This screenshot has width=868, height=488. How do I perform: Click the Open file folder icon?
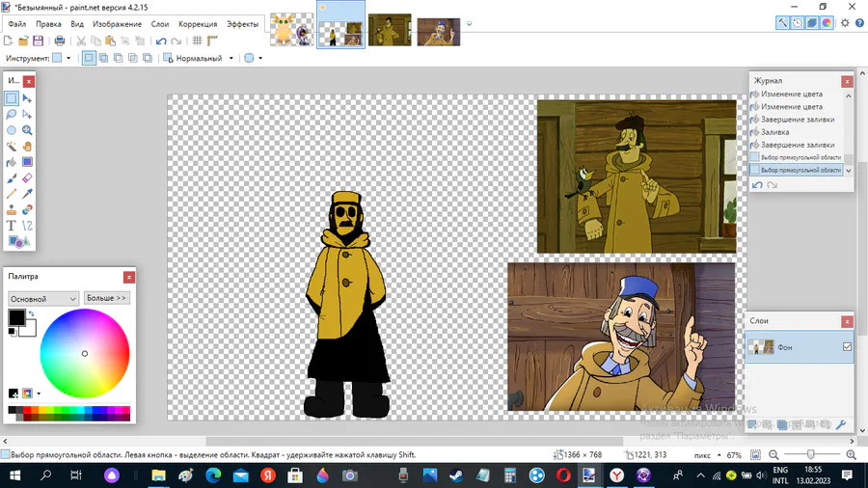[x=23, y=41]
